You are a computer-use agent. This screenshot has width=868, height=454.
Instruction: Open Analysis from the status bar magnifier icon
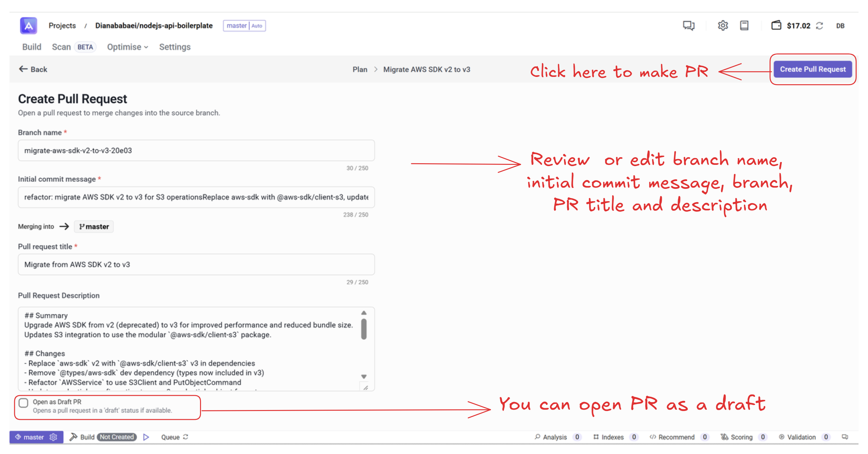538,437
